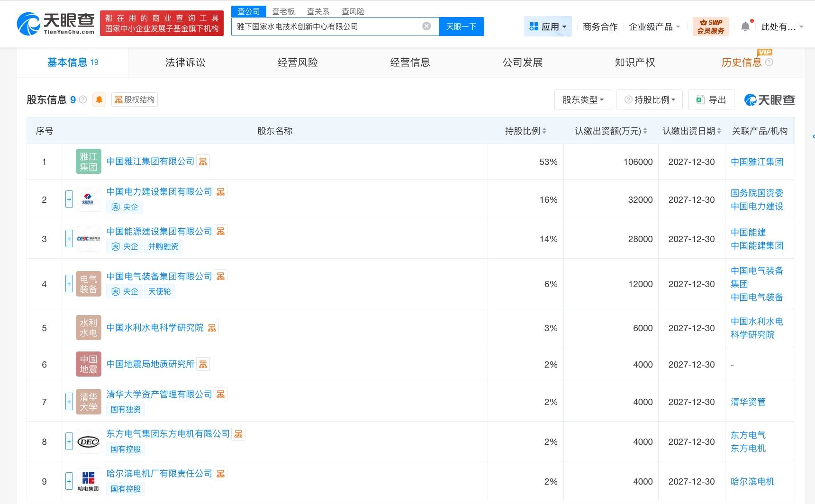This screenshot has height=504, width=815.
Task: Open the notification bell in the top bar
Action: click(745, 27)
